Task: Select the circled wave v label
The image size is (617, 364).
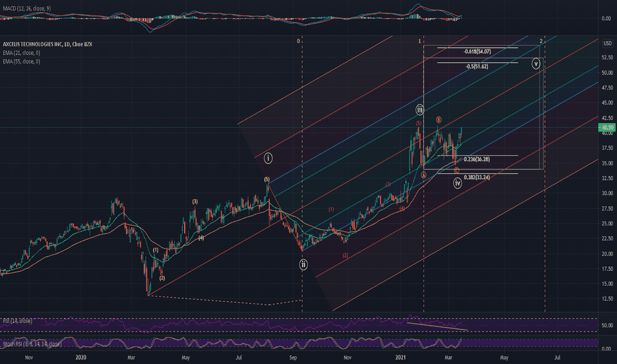Action: coord(536,64)
